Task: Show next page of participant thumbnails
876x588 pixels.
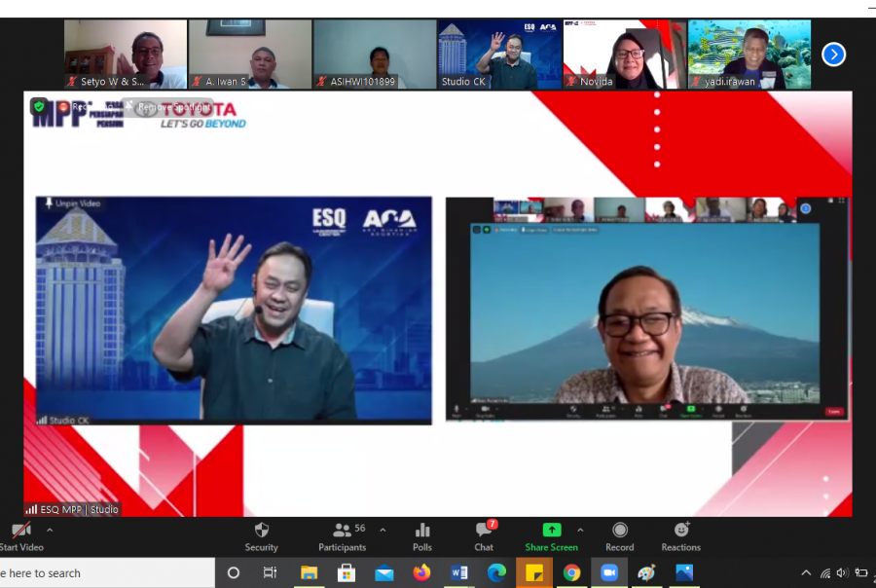Action: tap(833, 55)
